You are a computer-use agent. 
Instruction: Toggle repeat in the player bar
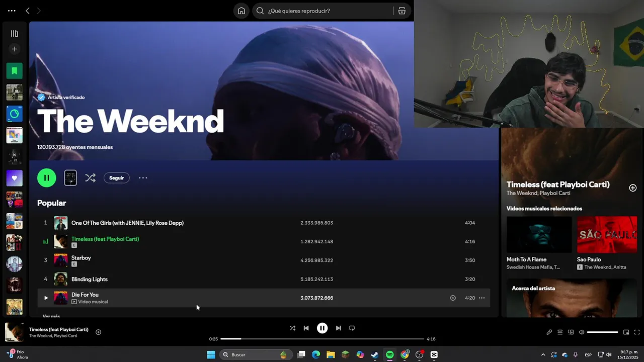352,328
